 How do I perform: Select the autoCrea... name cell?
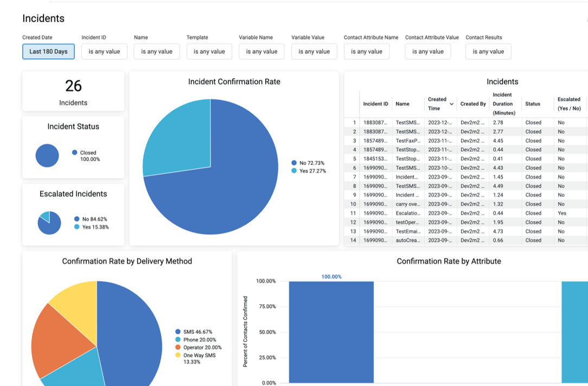[408, 241]
